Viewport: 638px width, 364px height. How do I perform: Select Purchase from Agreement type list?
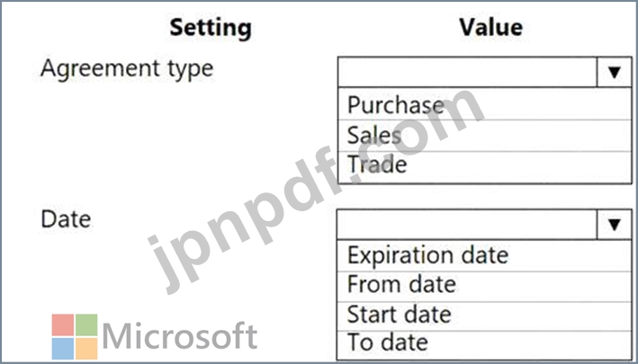tap(396, 104)
